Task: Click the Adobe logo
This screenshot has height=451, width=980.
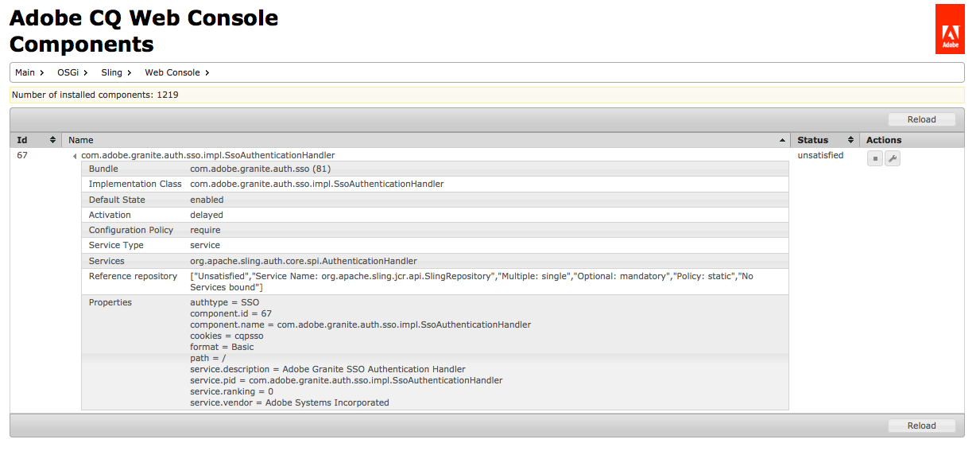Action: coord(950,29)
